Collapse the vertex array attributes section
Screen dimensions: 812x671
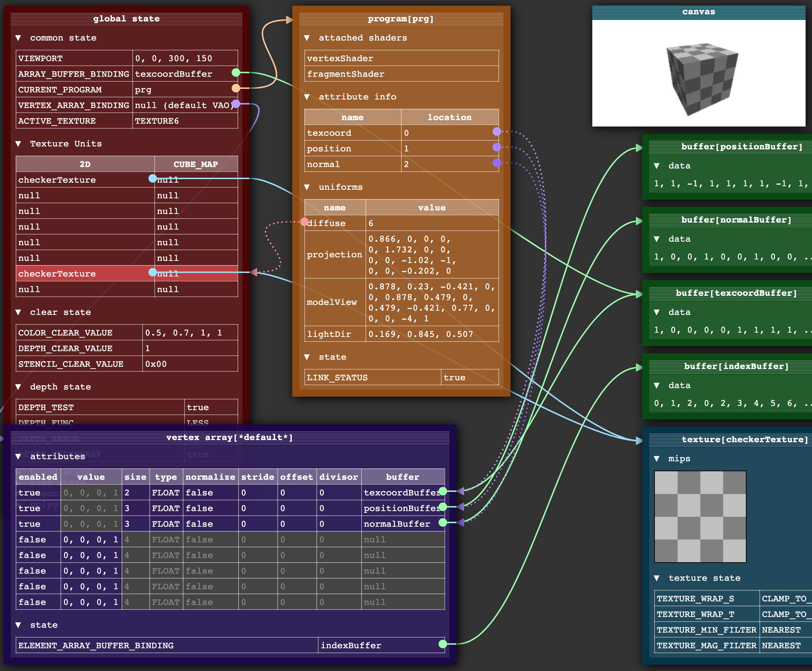pos(18,456)
